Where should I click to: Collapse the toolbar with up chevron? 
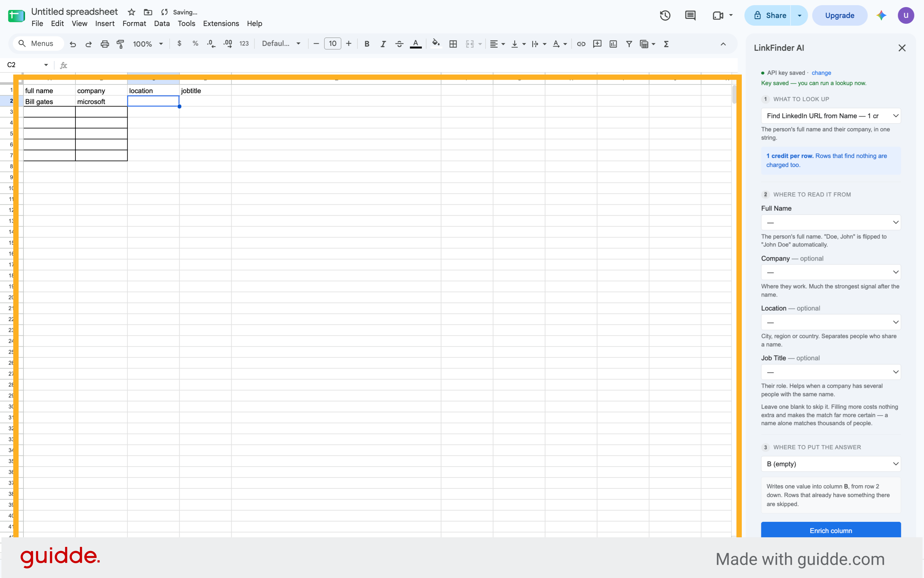(723, 44)
